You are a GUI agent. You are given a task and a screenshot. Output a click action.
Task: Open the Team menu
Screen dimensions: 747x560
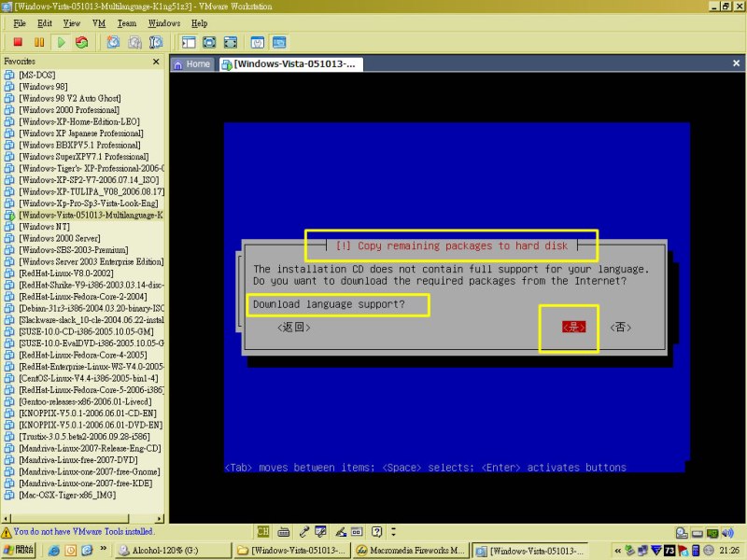click(127, 23)
